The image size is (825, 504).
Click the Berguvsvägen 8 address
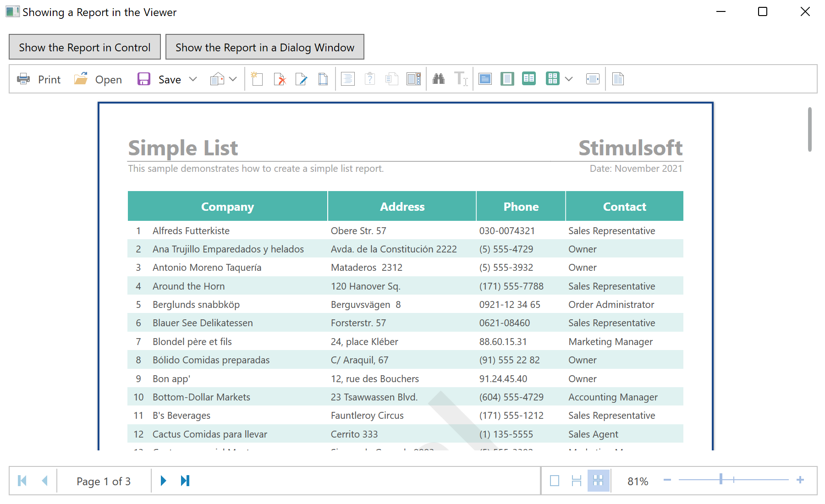(366, 305)
